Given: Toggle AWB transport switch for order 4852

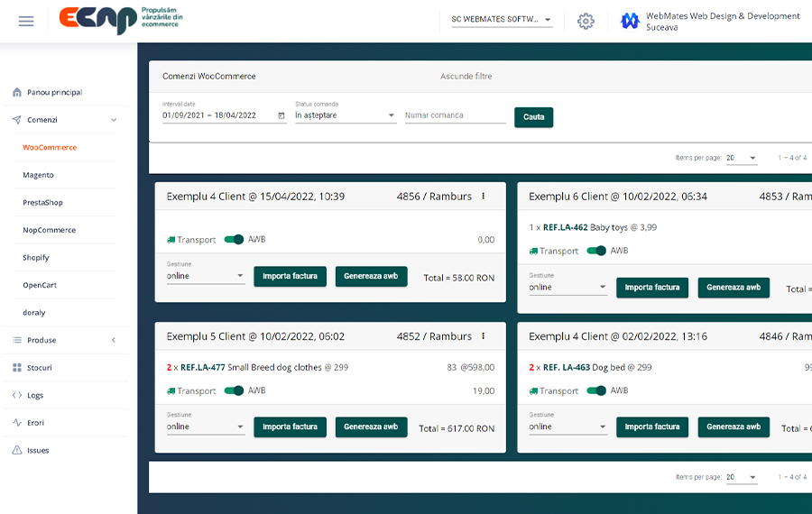Looking at the screenshot, I should click(235, 390).
